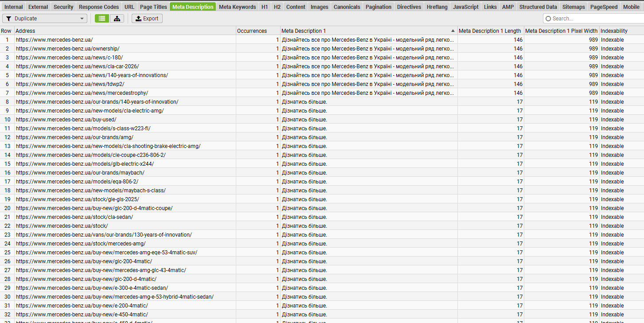This screenshot has width=644, height=323.
Task: View the Hreflang tab
Action: click(x=437, y=7)
